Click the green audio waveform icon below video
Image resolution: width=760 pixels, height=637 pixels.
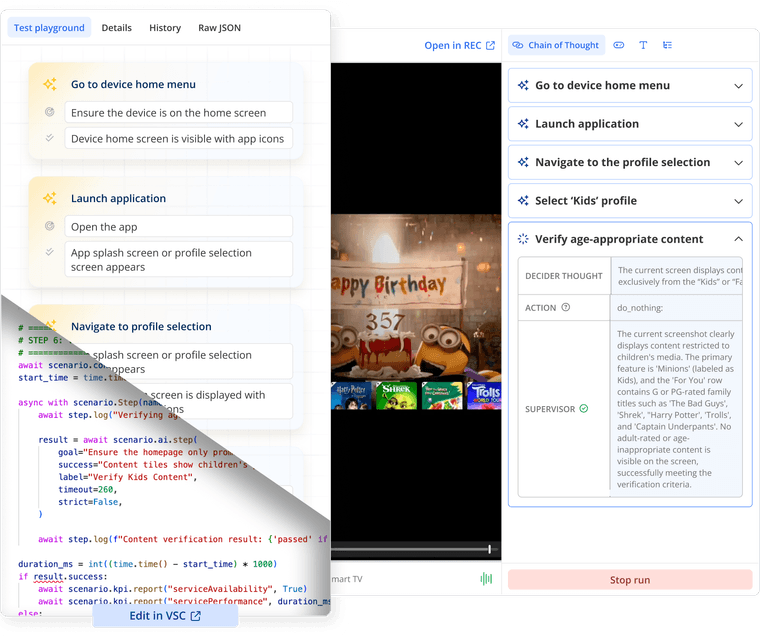(x=486, y=578)
